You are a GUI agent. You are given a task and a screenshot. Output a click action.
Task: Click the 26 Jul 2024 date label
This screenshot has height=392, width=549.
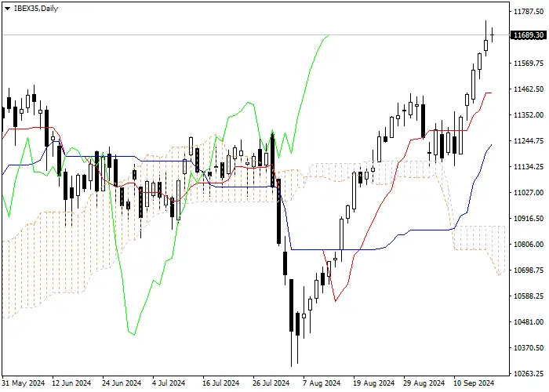pyautogui.click(x=271, y=383)
